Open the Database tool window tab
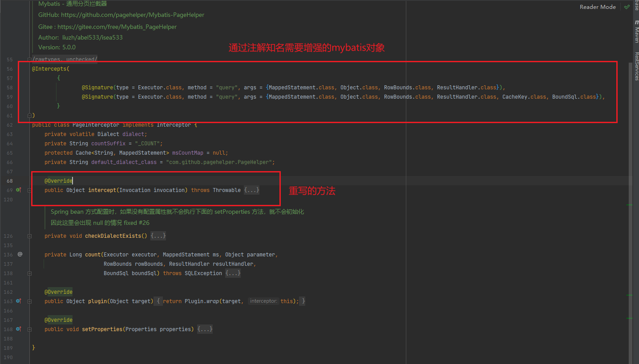Screen dimensions: 639x364 [636, 5]
